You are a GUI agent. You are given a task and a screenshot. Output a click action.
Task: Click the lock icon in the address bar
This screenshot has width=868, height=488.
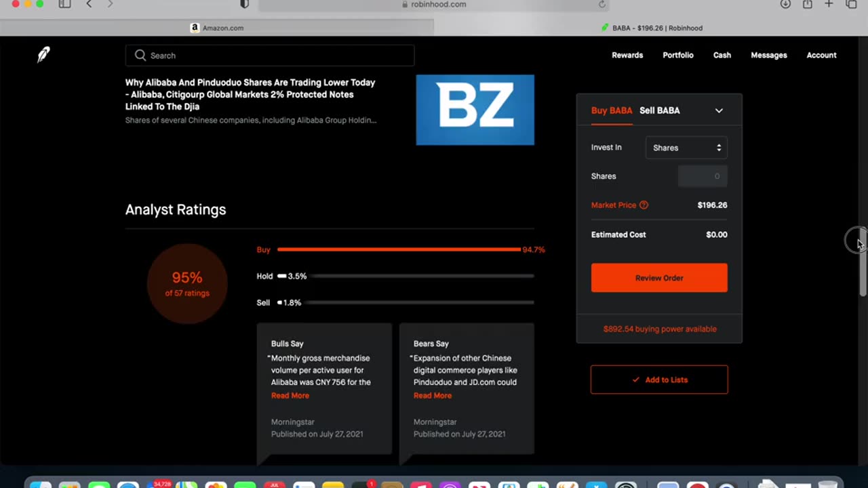point(405,4)
